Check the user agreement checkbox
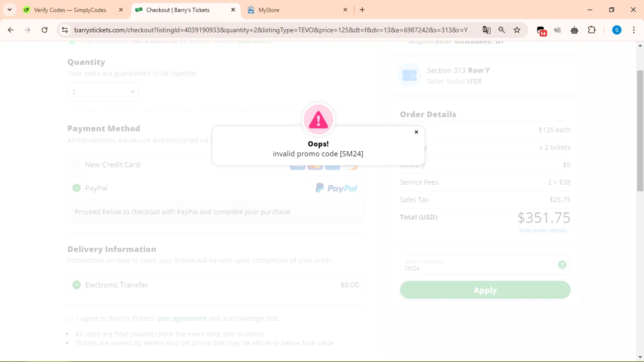 70,318
